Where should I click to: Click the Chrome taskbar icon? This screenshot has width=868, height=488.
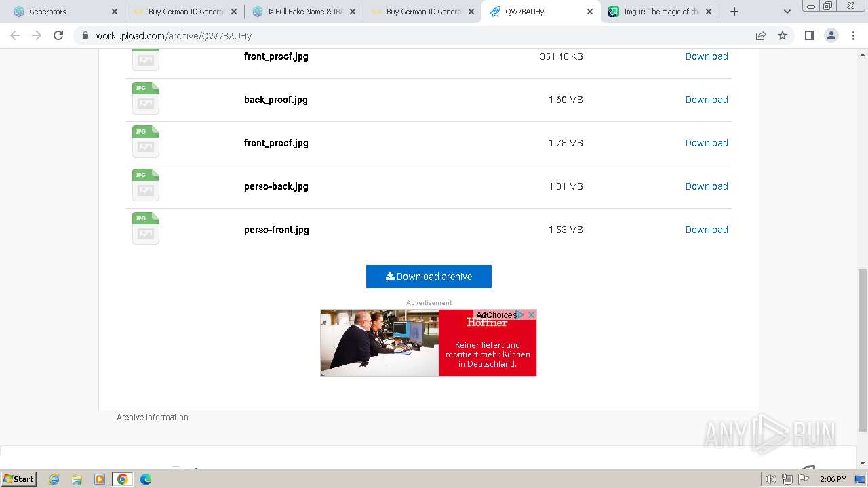(122, 479)
